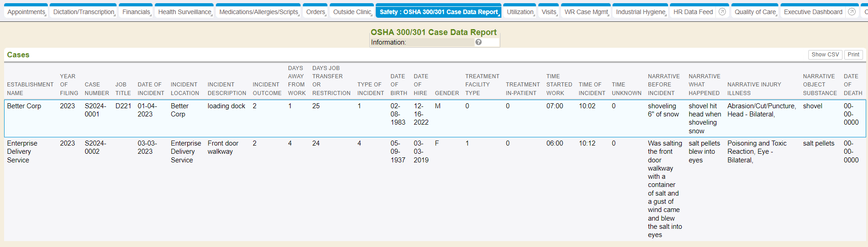Switch to the Visits tab
This screenshot has width=868, height=247.
point(548,12)
